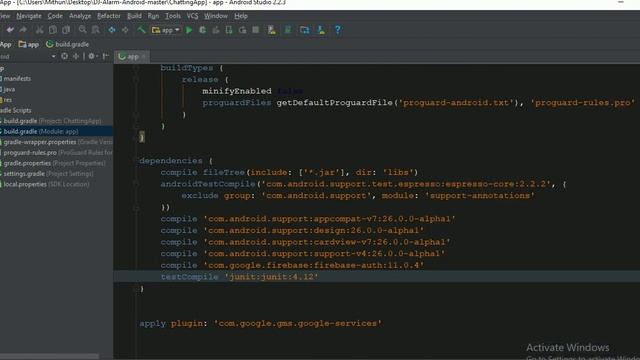Select the res folder in the project tree
Viewport: 640px width, 360px height.
pos(7,100)
